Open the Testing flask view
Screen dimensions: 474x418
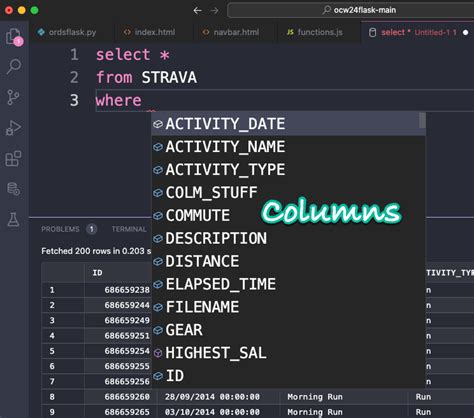tap(13, 219)
